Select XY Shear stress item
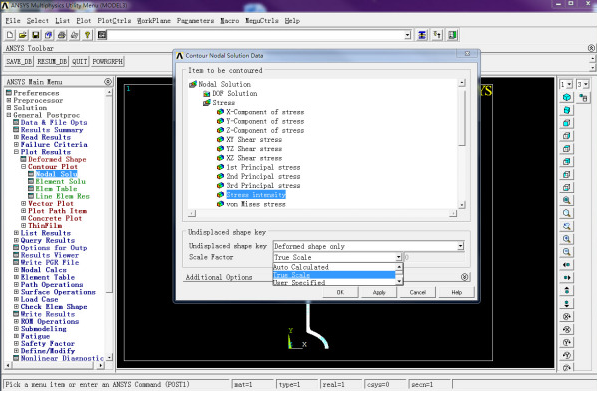 (254, 139)
